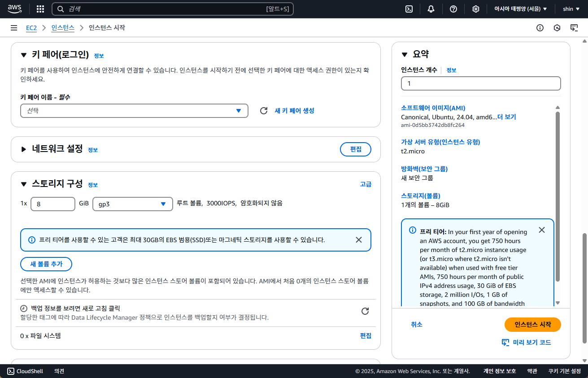Click the instance count input field
588x378 pixels.
481,83
